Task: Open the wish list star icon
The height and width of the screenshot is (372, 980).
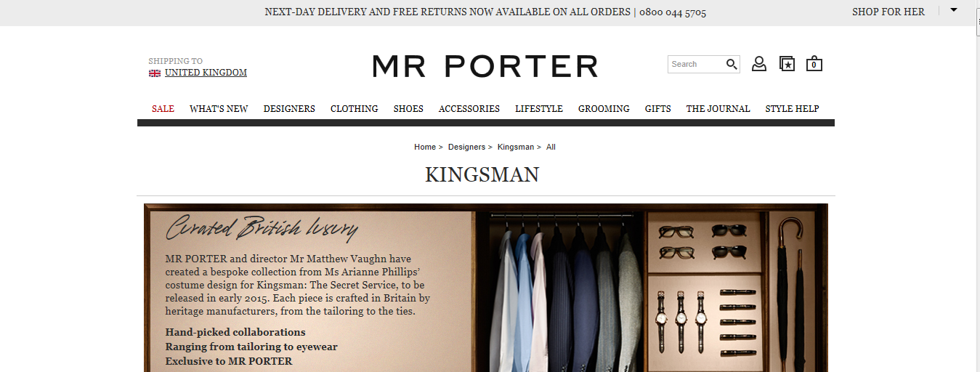Action: coord(787,64)
